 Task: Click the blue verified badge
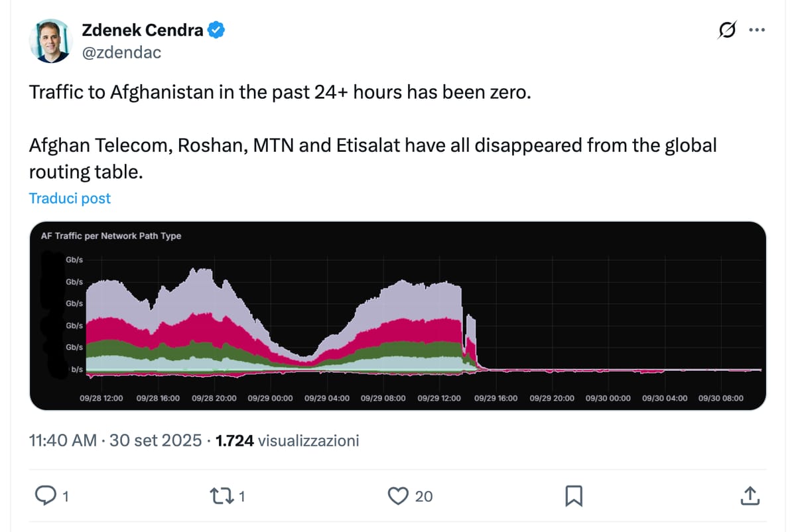click(216, 30)
